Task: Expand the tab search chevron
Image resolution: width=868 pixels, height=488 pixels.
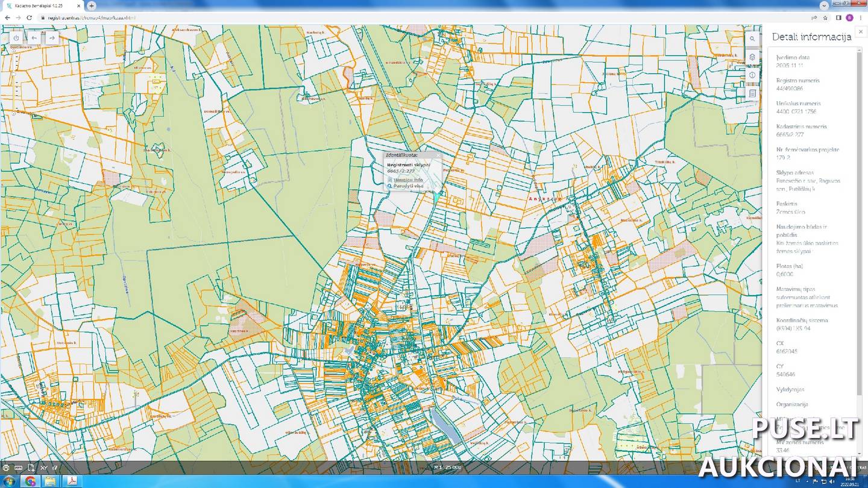Action: (824, 5)
